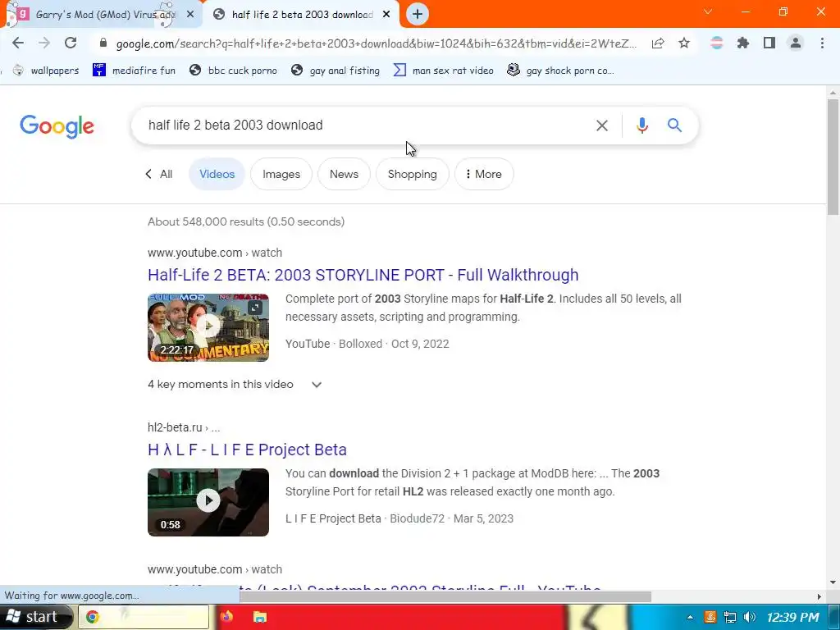Open the file explorer taskbar icon
The width and height of the screenshot is (840, 630).
259,617
